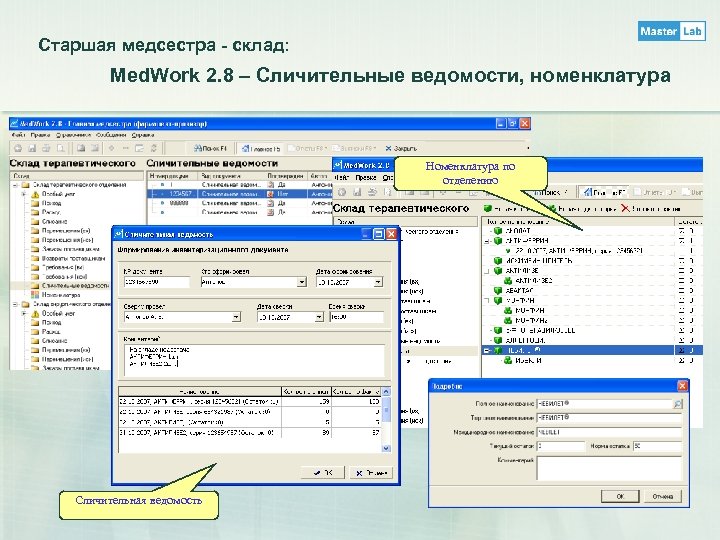Click OK in the Подробно dialog
Viewport: 720px width, 540px height.
pos(620,496)
